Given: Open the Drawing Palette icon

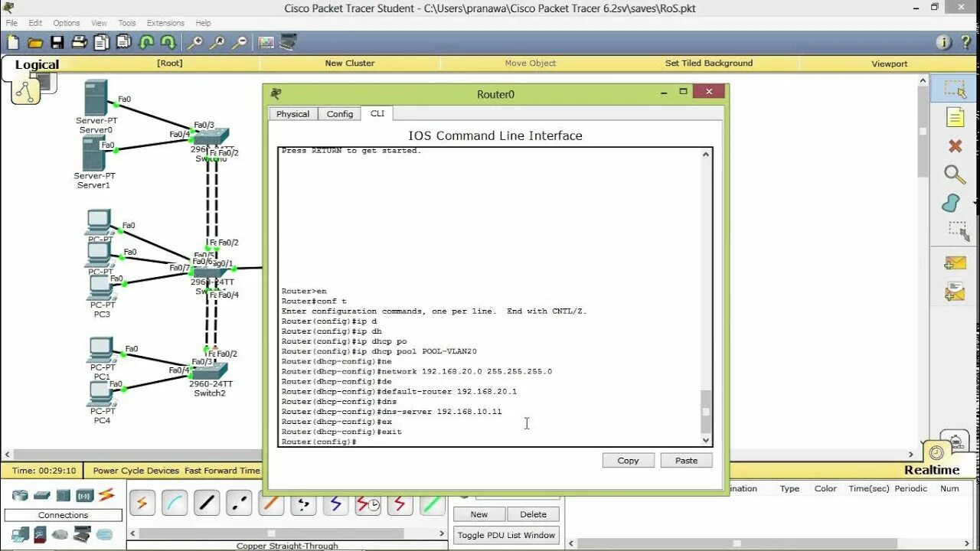Looking at the screenshot, I should (266, 42).
